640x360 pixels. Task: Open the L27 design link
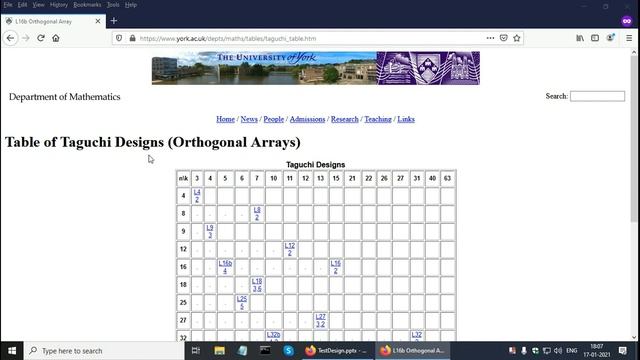pyautogui.click(x=320, y=320)
